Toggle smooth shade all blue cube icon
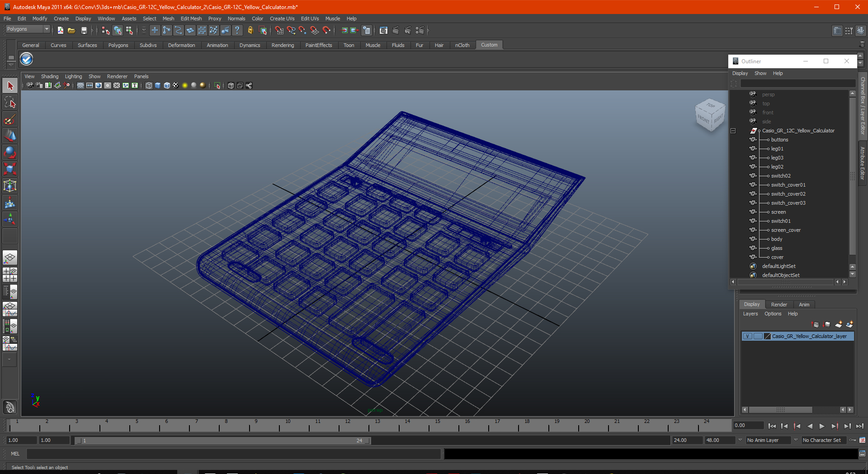 coord(158,85)
